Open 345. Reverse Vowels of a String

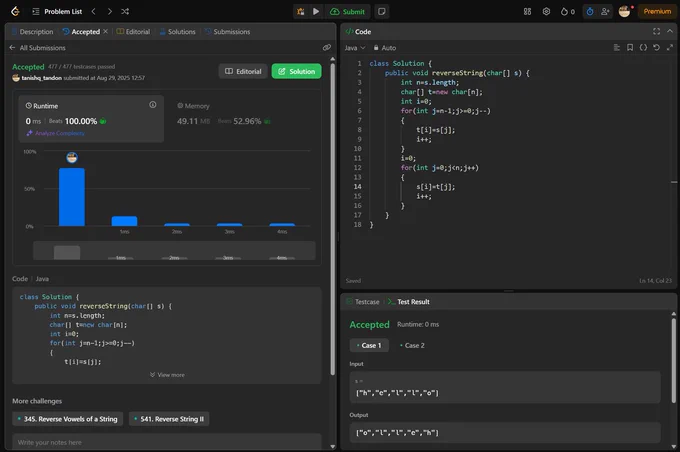(x=68, y=419)
